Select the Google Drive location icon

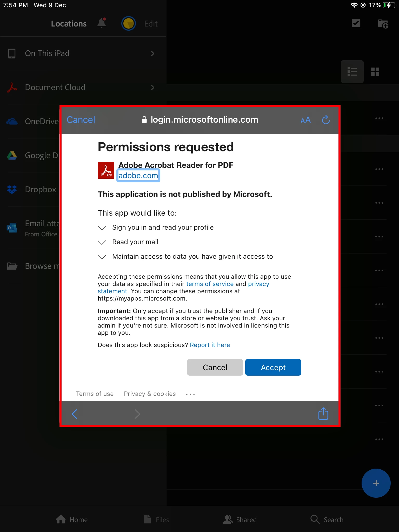[x=12, y=155]
